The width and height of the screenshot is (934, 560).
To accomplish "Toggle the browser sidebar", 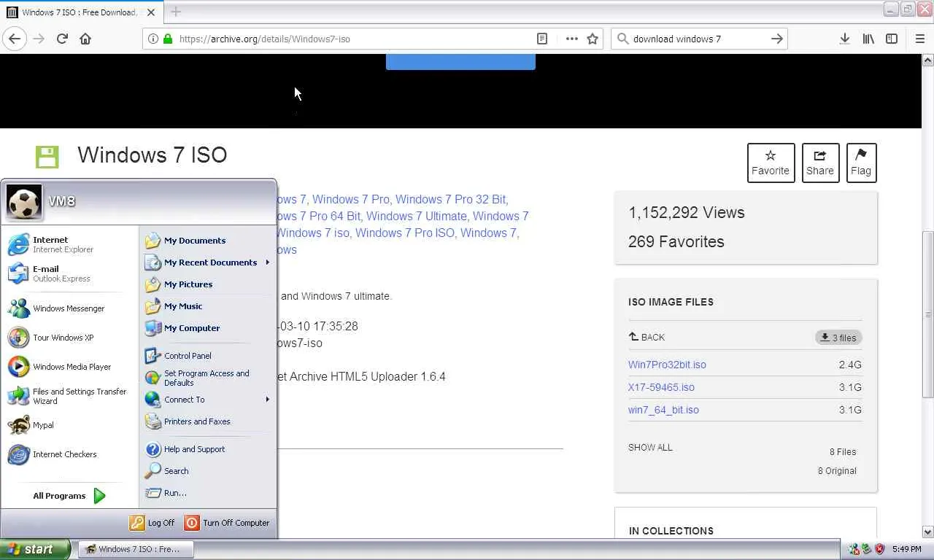I will [x=892, y=39].
